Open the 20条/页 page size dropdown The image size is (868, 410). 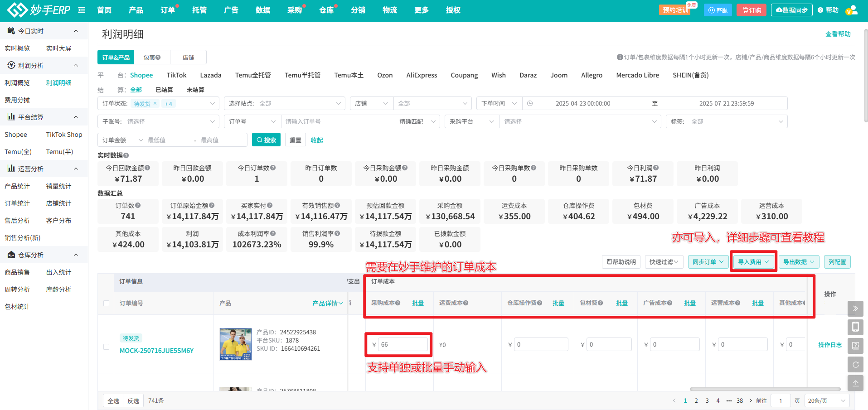[827, 400]
